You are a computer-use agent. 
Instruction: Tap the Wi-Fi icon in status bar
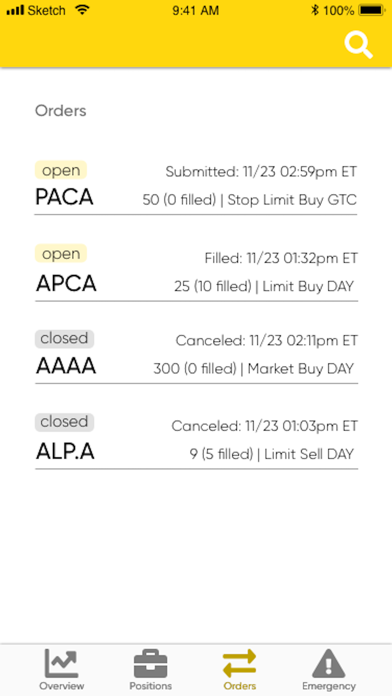(x=82, y=10)
